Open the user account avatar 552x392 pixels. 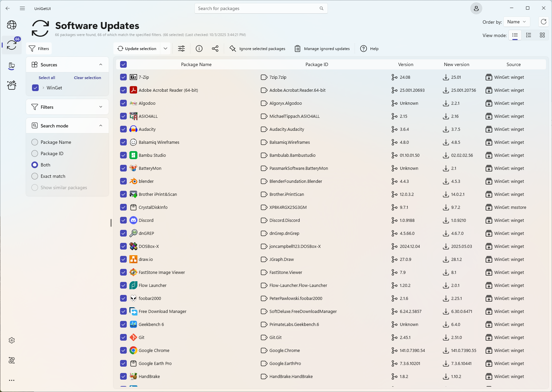click(x=476, y=8)
